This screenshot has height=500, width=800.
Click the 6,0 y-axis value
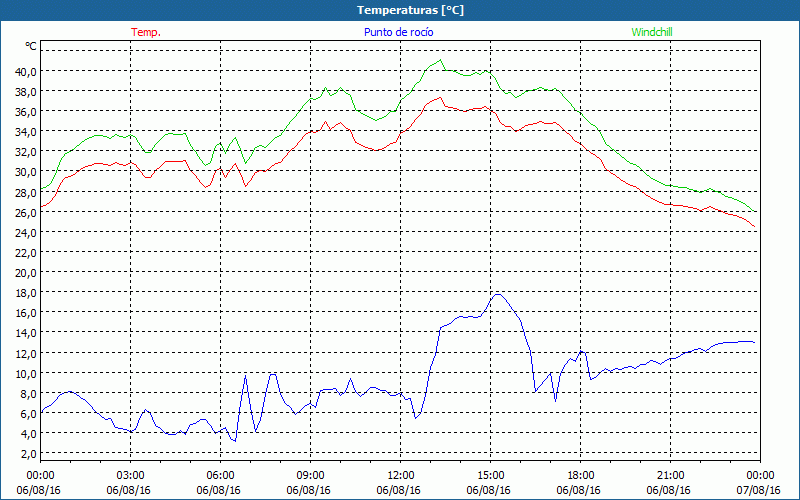pyautogui.click(x=29, y=414)
